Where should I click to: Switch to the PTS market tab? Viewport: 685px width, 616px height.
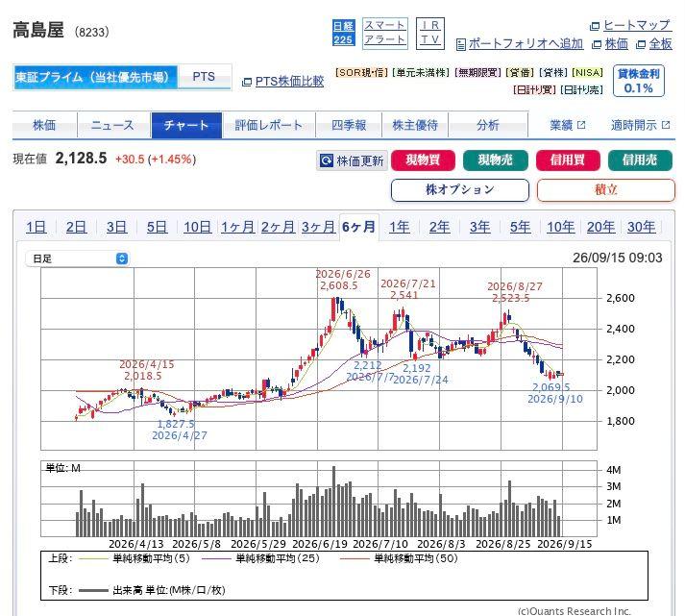coord(204,77)
